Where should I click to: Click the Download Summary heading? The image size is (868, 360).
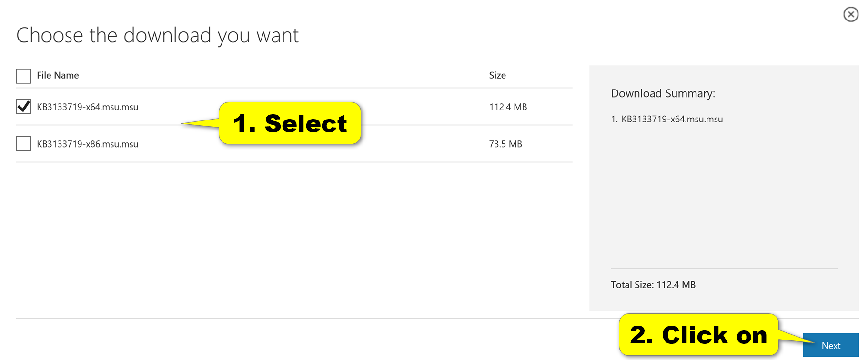[663, 93]
